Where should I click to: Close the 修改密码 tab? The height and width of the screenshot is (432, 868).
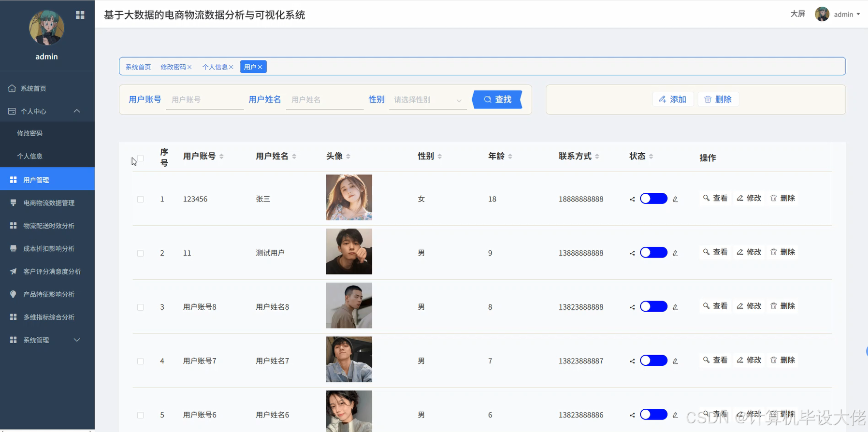click(x=189, y=67)
